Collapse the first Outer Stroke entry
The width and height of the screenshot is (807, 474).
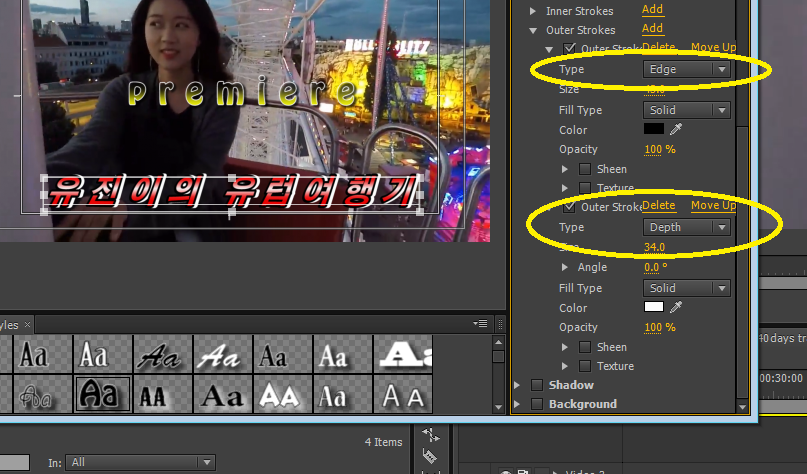549,49
